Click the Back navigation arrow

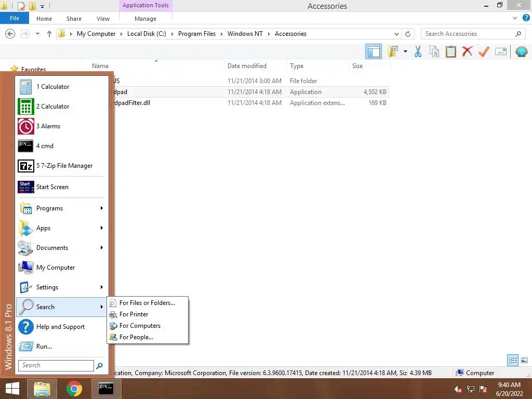tap(10, 34)
